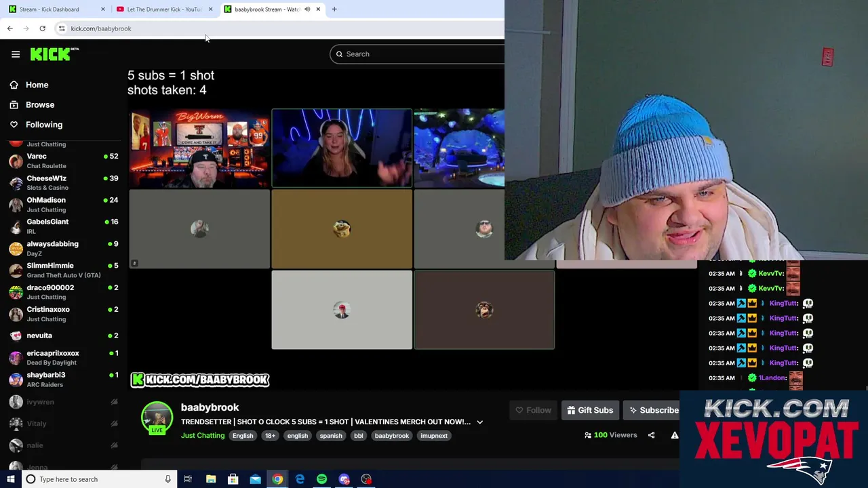Open Microsoft Edge from taskbar

(x=300, y=479)
